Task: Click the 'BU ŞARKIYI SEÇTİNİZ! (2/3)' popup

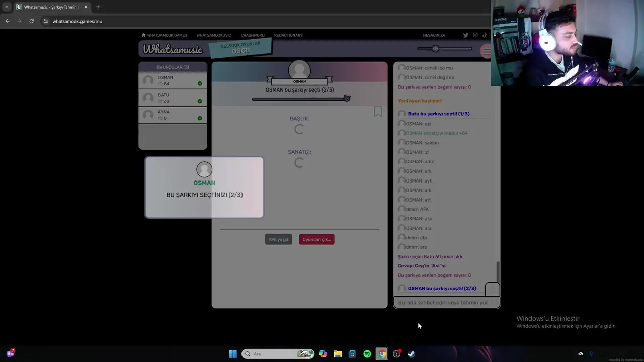Action: pyautogui.click(x=204, y=187)
